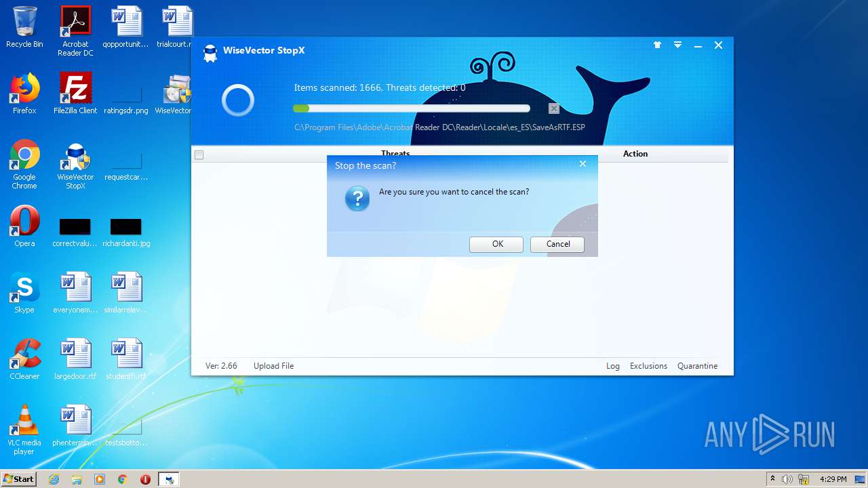Screen dimensions: 868x488
Task: Open VLC media player desktop icon
Action: coord(24,430)
